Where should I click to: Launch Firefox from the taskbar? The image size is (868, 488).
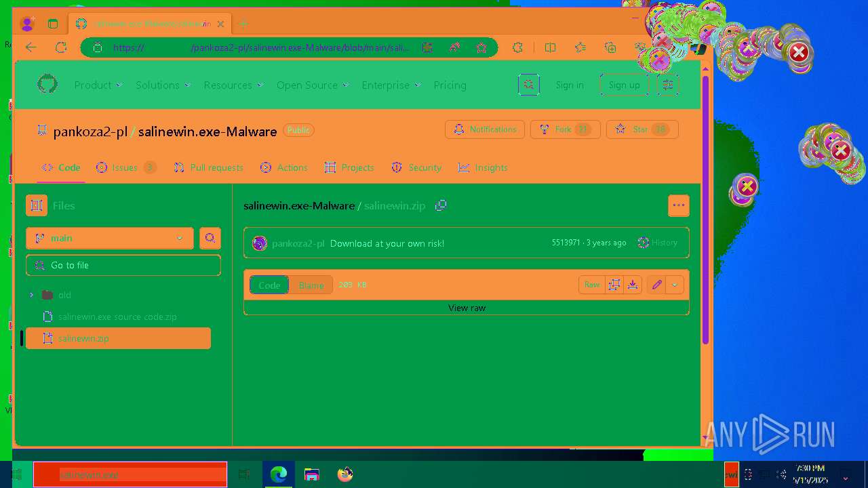tap(345, 474)
